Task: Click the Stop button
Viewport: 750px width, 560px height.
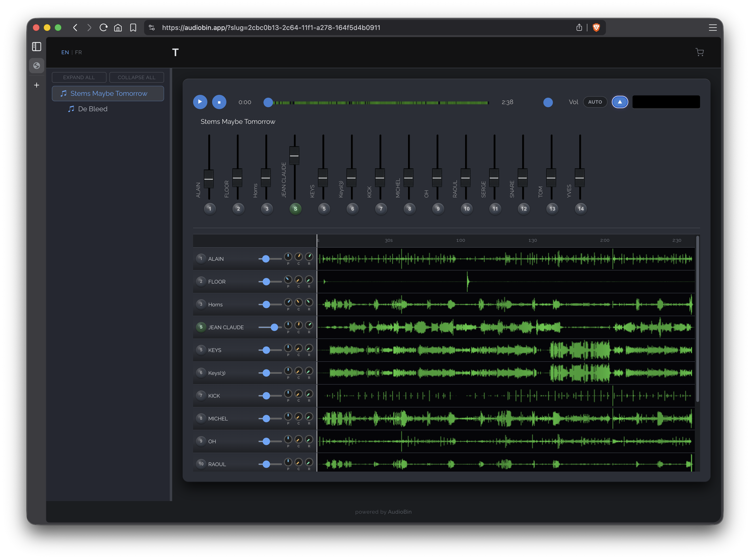Action: coord(219,102)
